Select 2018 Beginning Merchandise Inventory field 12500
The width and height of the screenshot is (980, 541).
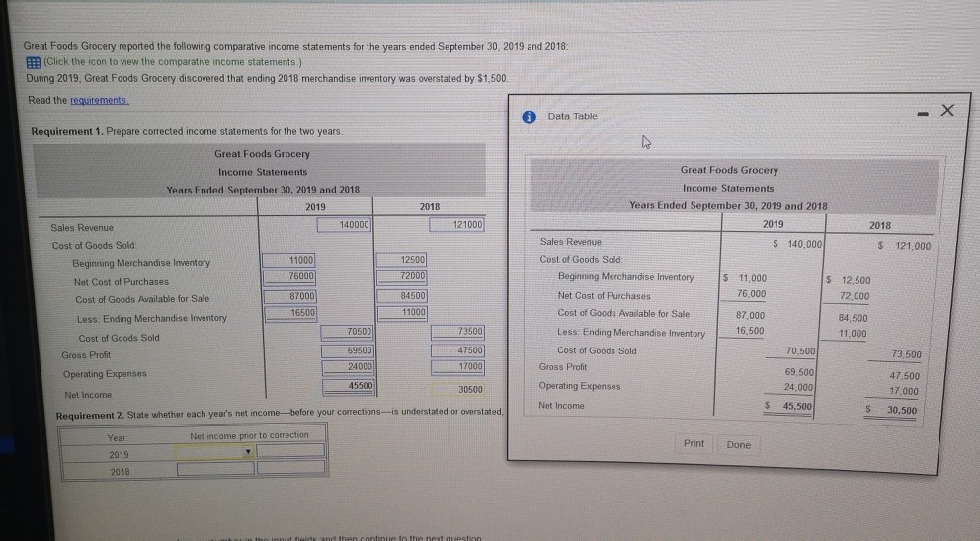402,260
